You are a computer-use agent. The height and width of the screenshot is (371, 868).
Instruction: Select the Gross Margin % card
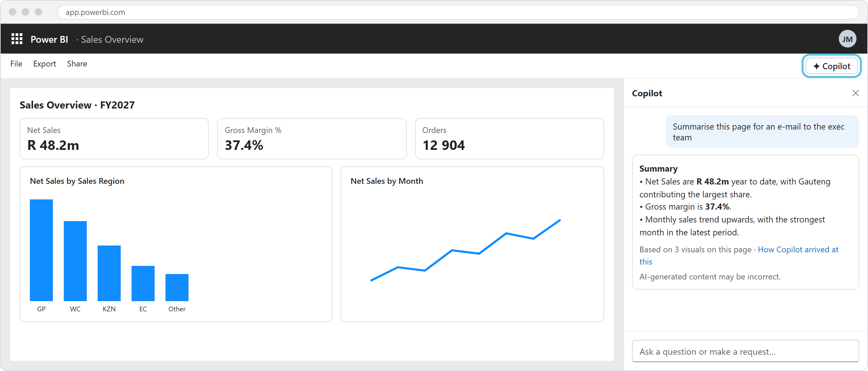(312, 139)
